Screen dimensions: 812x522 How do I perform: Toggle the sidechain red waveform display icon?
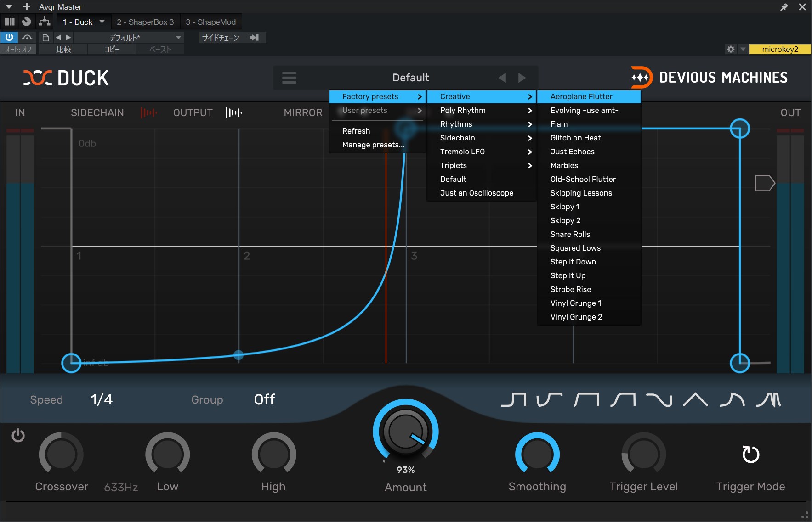click(x=148, y=112)
